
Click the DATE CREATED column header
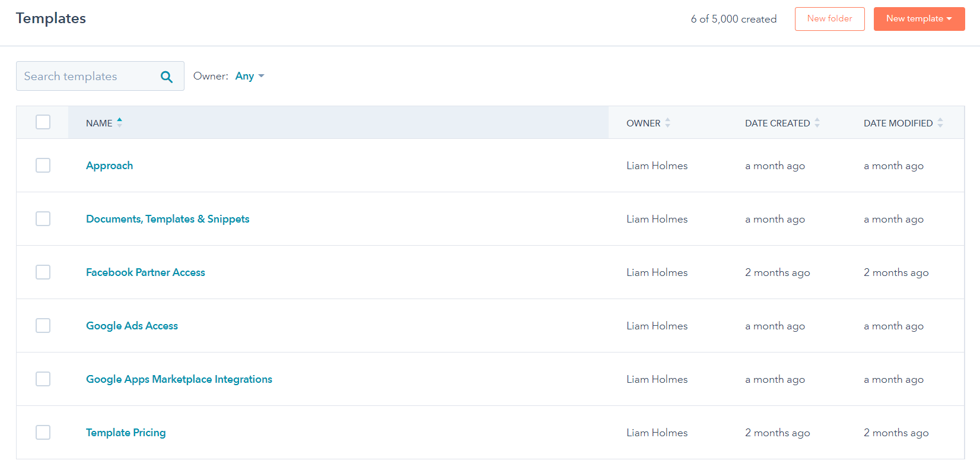pos(777,123)
